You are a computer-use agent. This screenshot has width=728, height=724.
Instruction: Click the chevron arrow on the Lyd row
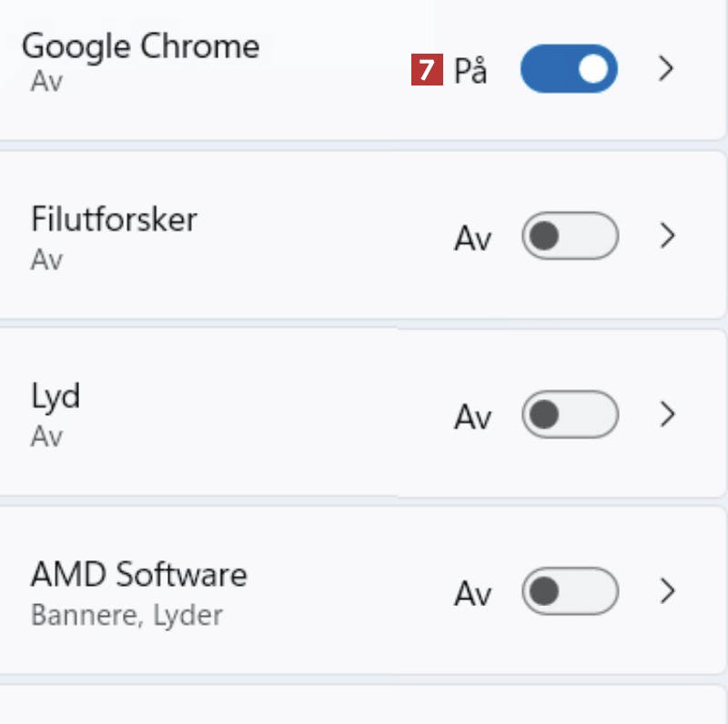point(667,415)
